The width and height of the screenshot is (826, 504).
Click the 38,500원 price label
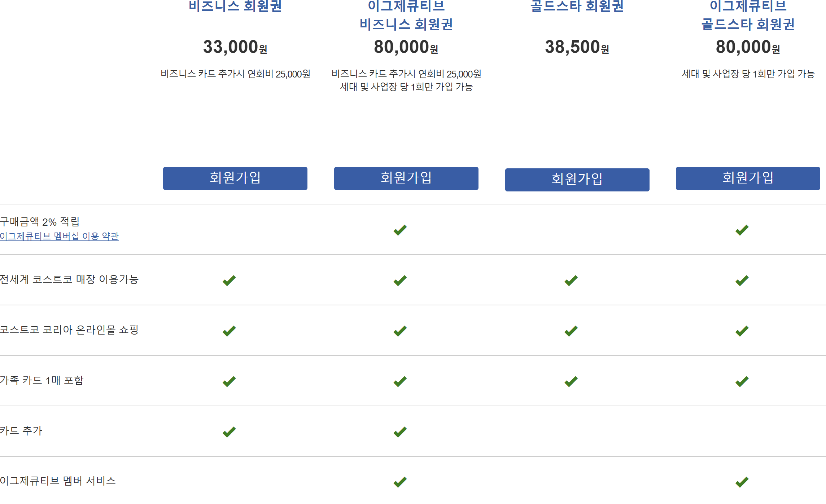click(x=576, y=47)
